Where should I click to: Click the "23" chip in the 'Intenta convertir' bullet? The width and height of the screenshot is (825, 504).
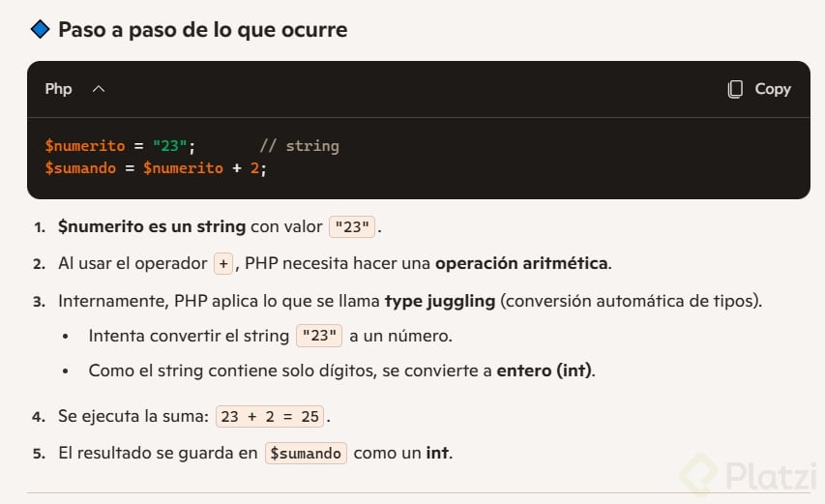point(319,337)
